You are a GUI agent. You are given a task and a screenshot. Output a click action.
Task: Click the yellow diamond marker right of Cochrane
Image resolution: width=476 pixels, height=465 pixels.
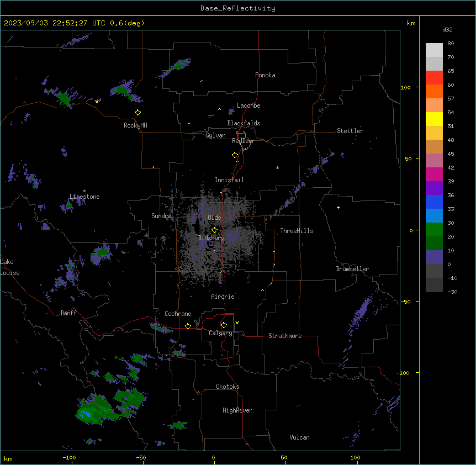pyautogui.click(x=188, y=326)
